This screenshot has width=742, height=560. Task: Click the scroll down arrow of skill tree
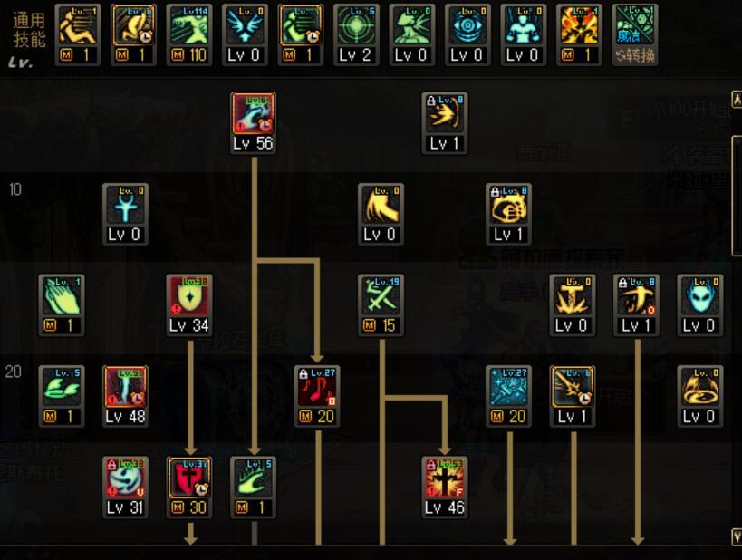(x=737, y=536)
